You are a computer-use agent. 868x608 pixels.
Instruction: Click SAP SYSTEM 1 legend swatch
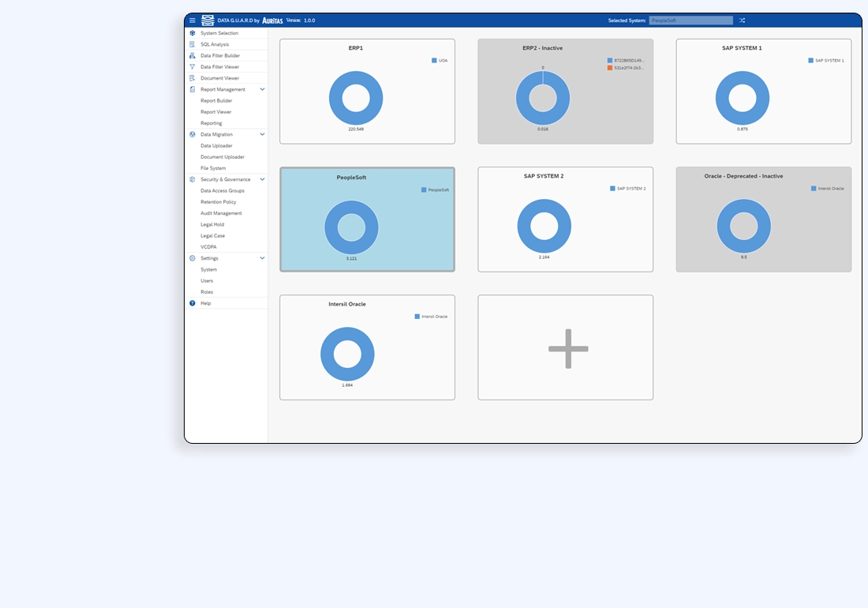click(811, 60)
